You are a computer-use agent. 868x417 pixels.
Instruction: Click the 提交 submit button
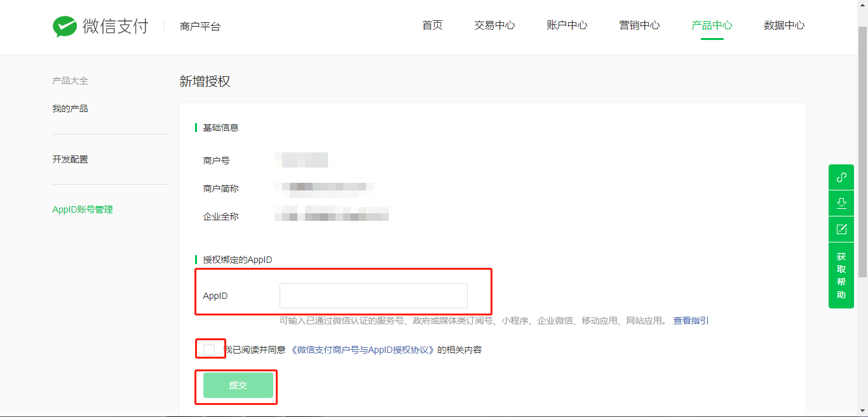pyautogui.click(x=238, y=385)
